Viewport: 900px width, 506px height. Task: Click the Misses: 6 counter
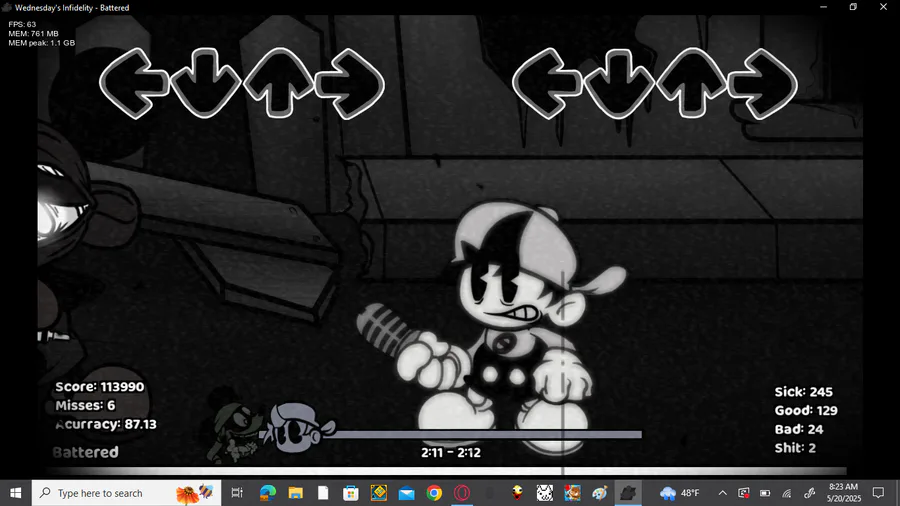pos(85,405)
